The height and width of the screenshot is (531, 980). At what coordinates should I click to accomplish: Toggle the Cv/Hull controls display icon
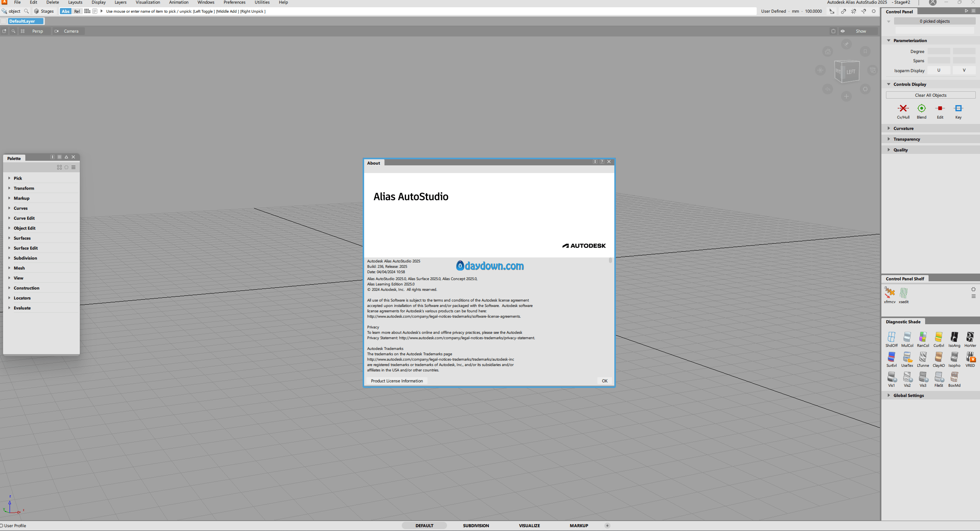pos(903,109)
